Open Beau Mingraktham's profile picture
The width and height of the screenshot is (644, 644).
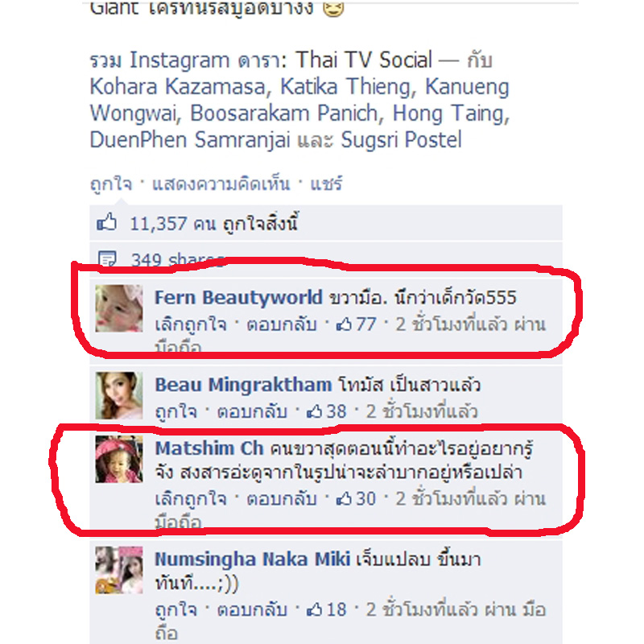pos(119,395)
